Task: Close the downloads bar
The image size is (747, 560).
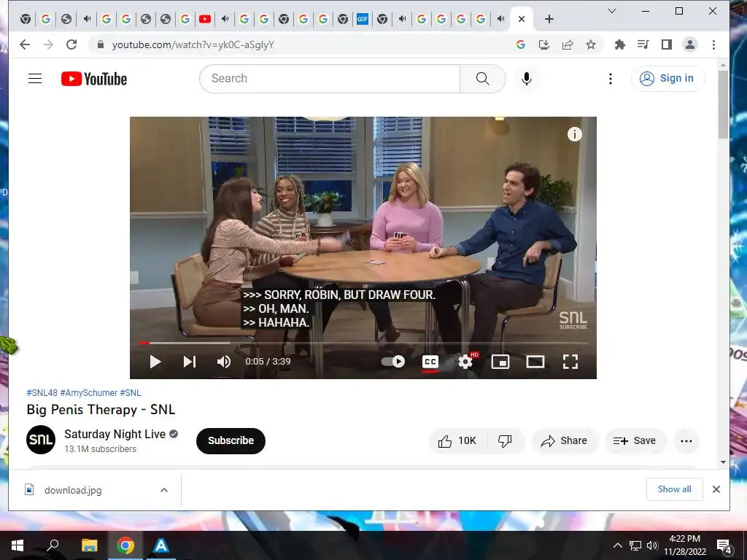Action: 716,489
